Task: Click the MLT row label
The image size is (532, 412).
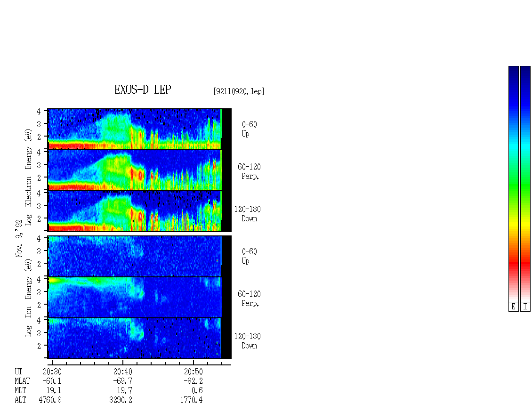Action: pos(20,391)
